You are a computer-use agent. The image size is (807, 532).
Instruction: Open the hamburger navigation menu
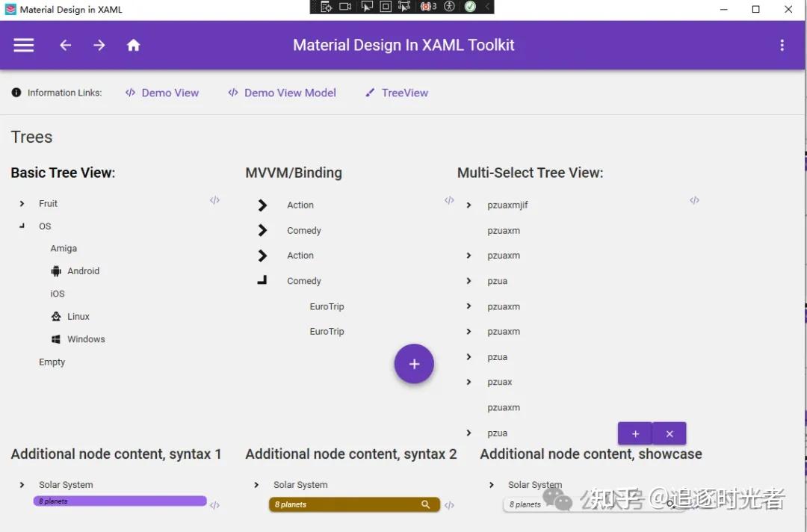tap(23, 45)
